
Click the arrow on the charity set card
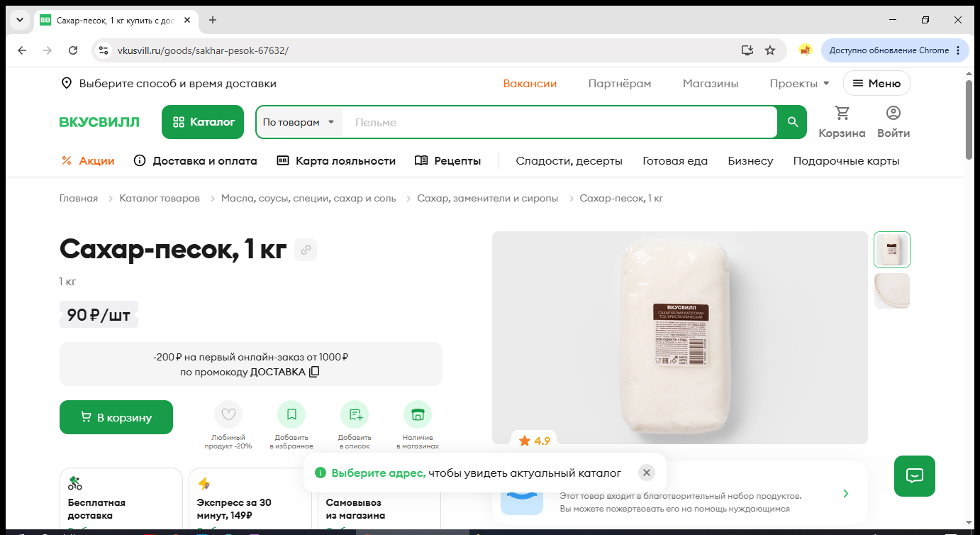[845, 493]
